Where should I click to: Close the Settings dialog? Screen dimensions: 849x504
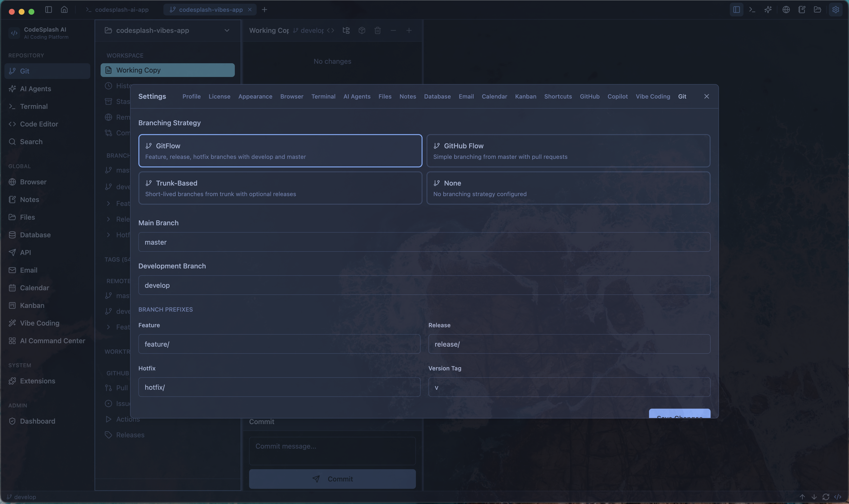click(x=707, y=96)
